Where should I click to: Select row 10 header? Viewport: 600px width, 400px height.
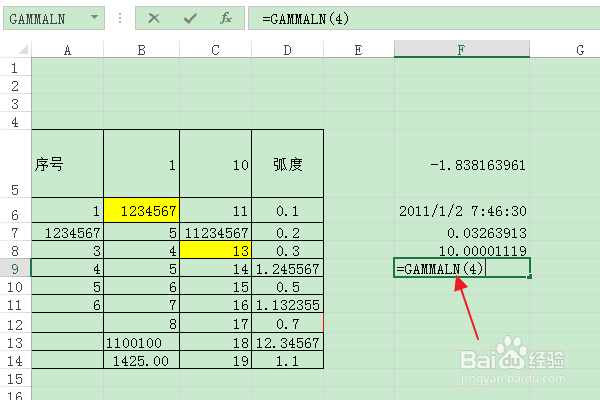click(15, 286)
